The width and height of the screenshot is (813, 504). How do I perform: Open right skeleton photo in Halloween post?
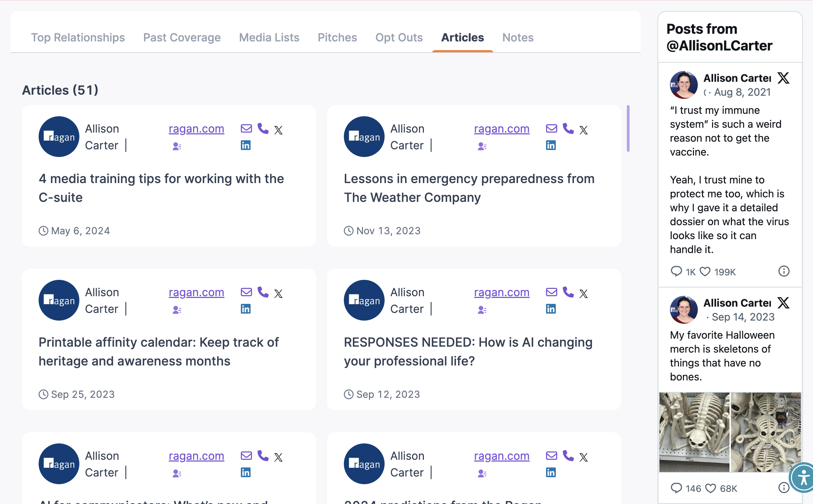(x=766, y=432)
